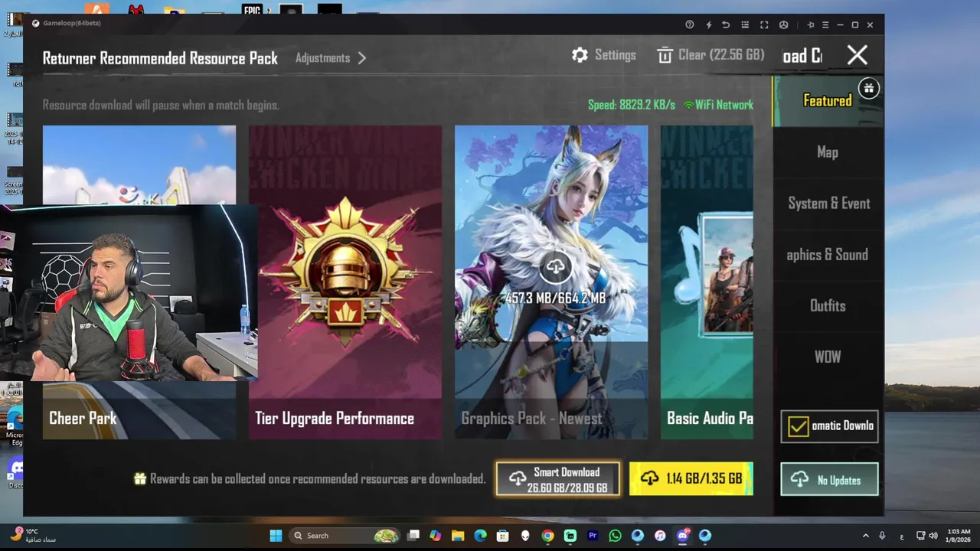The height and width of the screenshot is (551, 980).
Task: Open the Basic Audio Pack card
Action: point(707,282)
